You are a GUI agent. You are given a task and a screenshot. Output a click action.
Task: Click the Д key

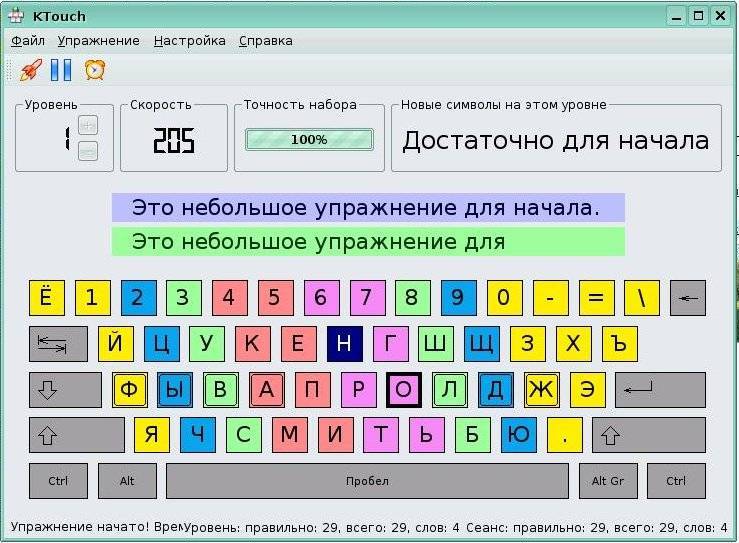pyautogui.click(x=496, y=390)
